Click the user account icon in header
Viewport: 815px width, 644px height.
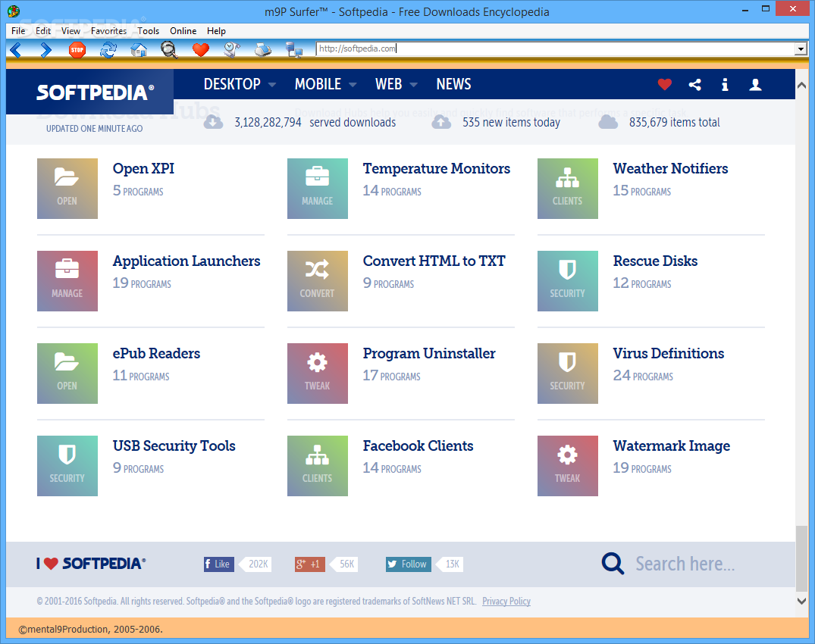pyautogui.click(x=755, y=85)
